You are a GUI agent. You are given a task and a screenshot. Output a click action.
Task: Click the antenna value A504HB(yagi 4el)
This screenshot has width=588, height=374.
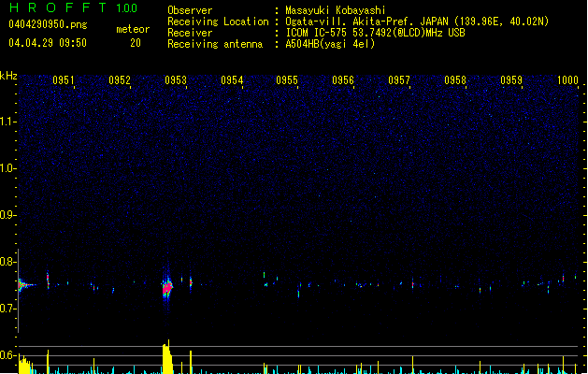(330, 44)
